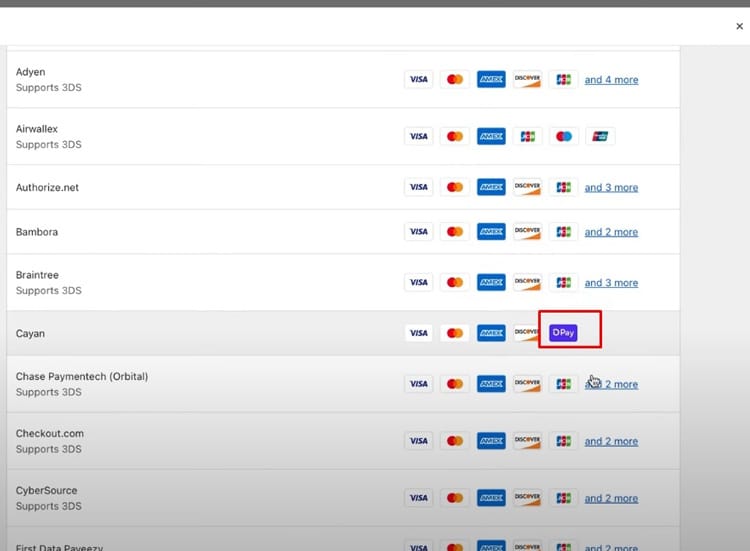Screen dimensions: 750x551
Task: Open "and 4 more" link for Adyen
Action: tap(611, 80)
